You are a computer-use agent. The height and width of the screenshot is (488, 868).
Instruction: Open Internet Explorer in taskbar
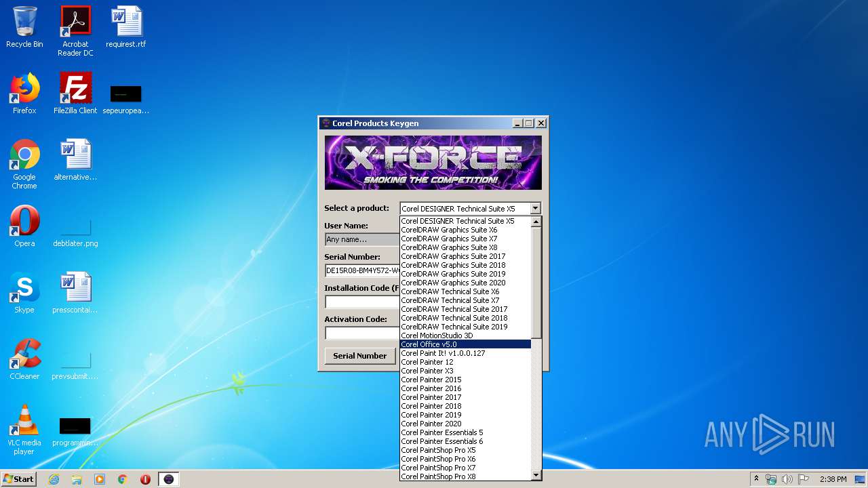pos(54,479)
